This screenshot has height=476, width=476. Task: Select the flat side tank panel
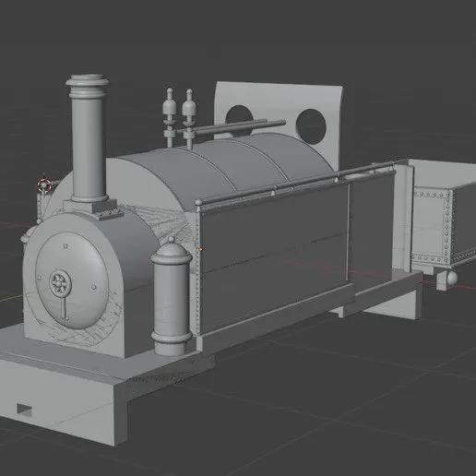[274, 256]
